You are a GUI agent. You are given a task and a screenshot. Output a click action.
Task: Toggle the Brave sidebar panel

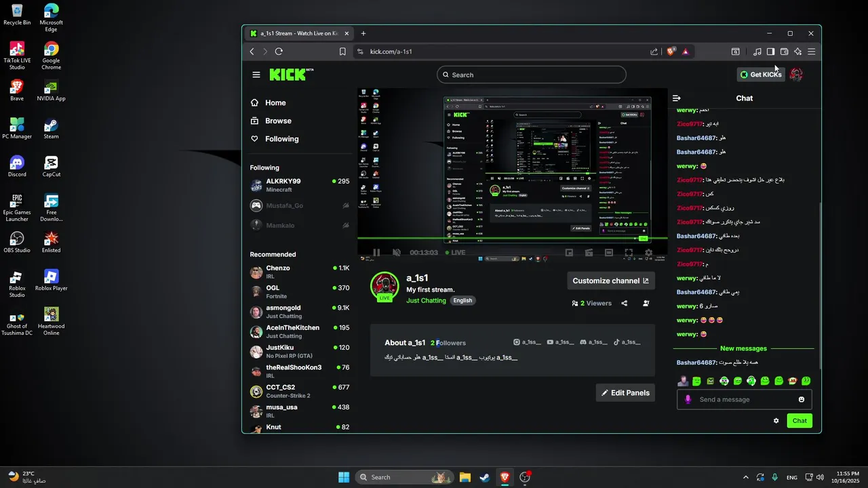(x=770, y=52)
